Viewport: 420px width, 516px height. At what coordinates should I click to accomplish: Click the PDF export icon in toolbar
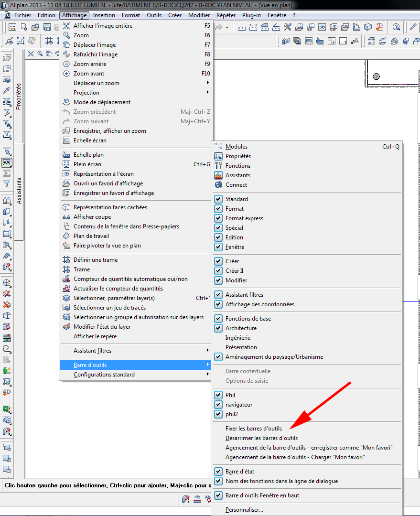click(379, 27)
